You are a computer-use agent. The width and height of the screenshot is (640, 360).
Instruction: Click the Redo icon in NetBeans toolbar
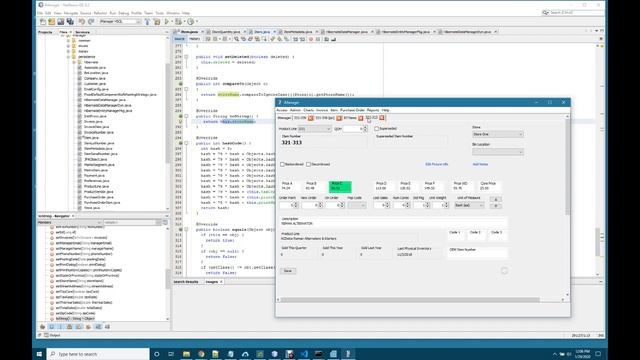(x=91, y=22)
